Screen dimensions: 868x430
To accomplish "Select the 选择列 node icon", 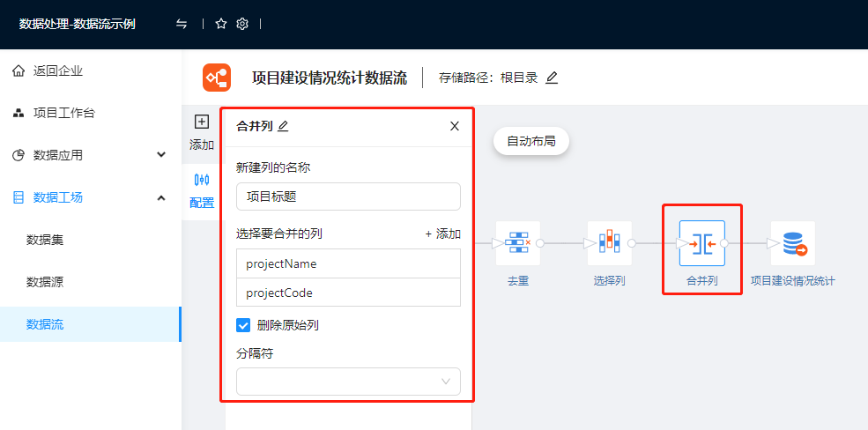I will [x=609, y=243].
